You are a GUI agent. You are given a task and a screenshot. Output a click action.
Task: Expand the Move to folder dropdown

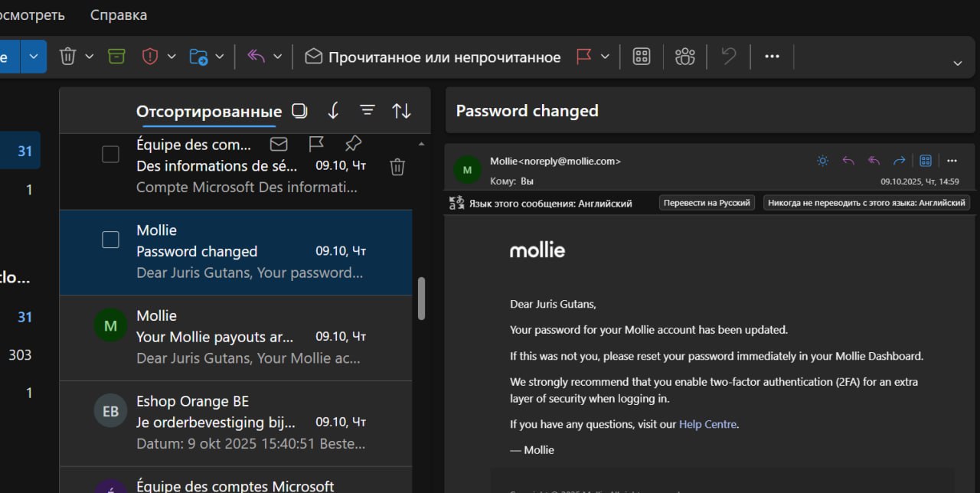[x=219, y=57]
